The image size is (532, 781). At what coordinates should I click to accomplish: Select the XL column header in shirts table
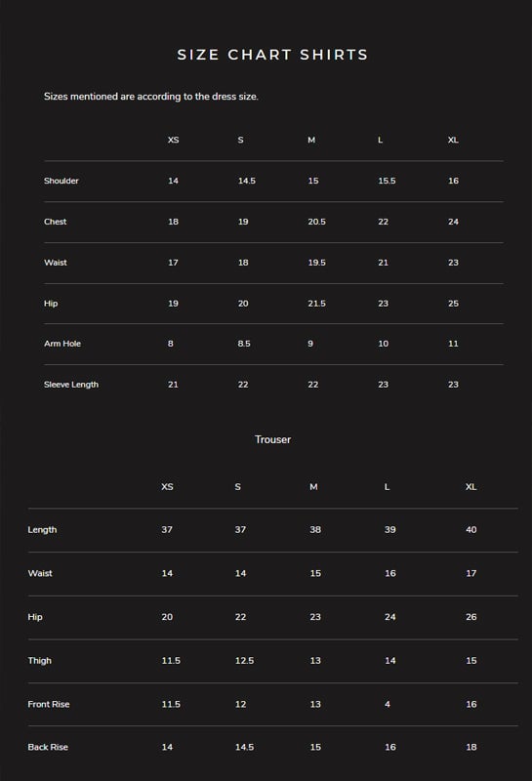click(x=453, y=140)
